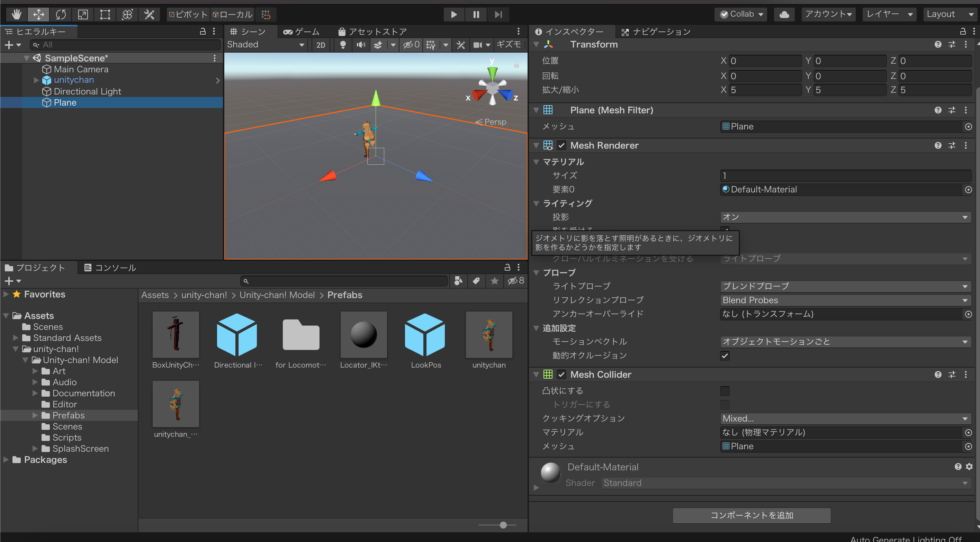Open the Shaded draw mode dropdown
The image size is (980, 542).
266,45
